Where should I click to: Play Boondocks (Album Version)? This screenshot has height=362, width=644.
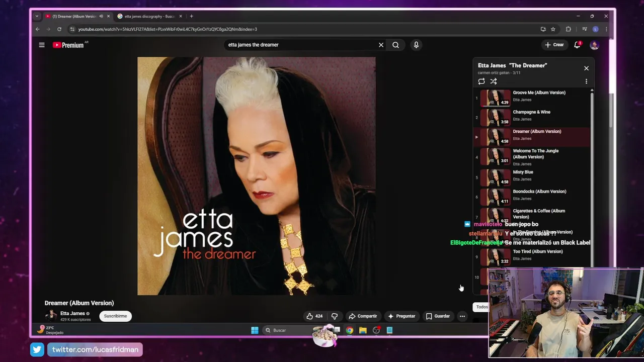click(531, 196)
